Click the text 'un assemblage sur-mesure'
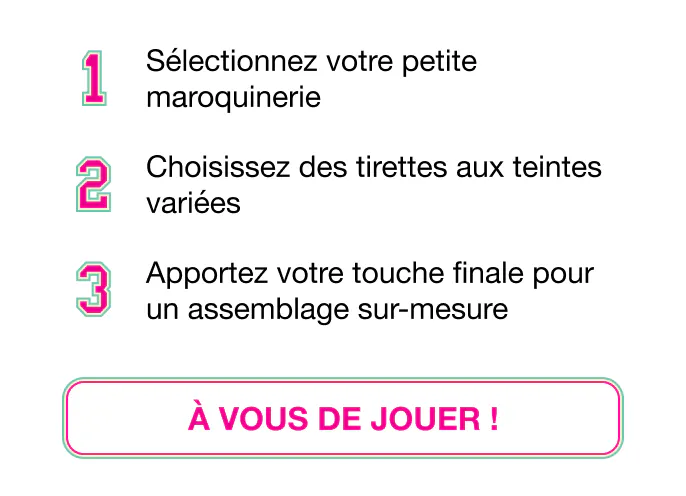Viewport: 686px width, 496px height. (326, 309)
